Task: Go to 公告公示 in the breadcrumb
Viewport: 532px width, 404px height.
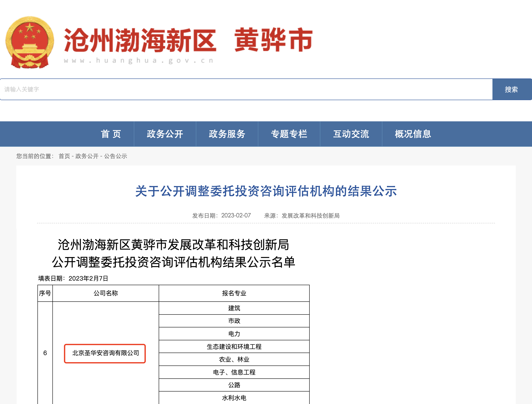Action: click(116, 156)
